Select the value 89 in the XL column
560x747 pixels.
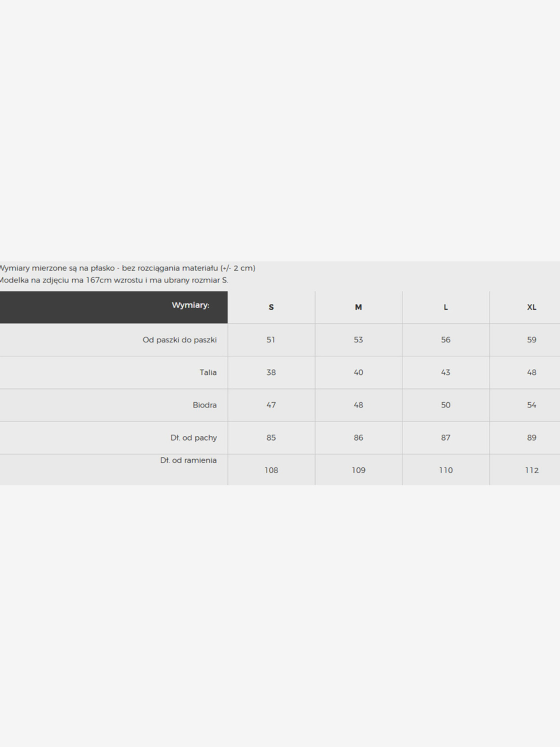532,438
